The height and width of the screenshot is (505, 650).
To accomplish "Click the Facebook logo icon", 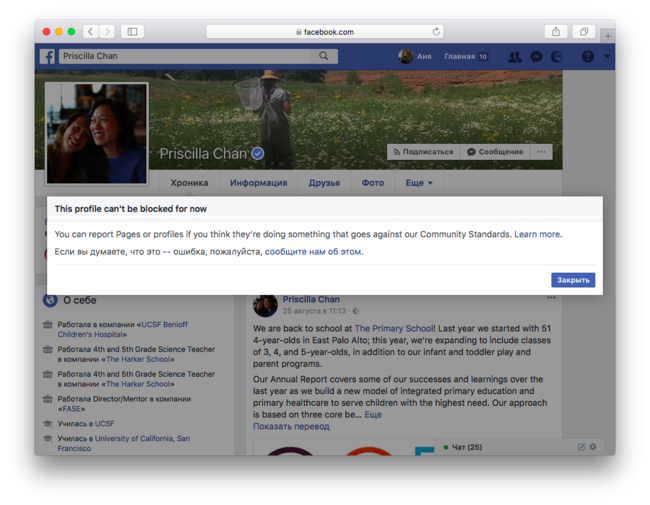I will point(47,57).
